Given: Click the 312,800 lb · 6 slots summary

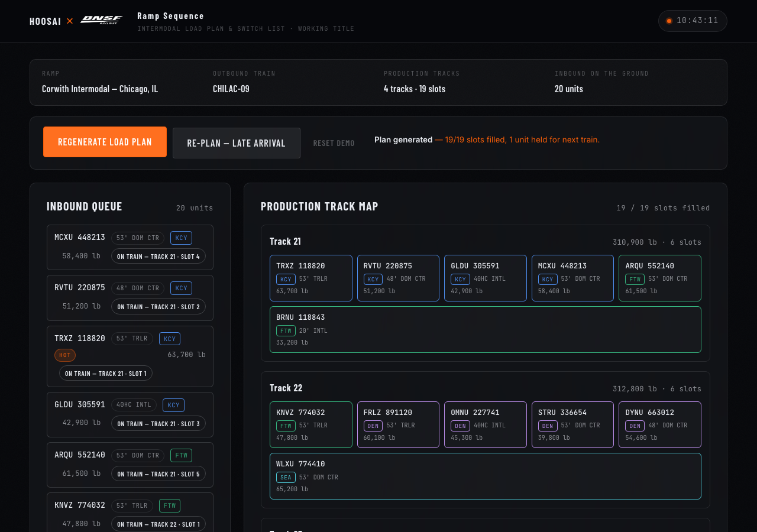Looking at the screenshot, I should coord(657,389).
